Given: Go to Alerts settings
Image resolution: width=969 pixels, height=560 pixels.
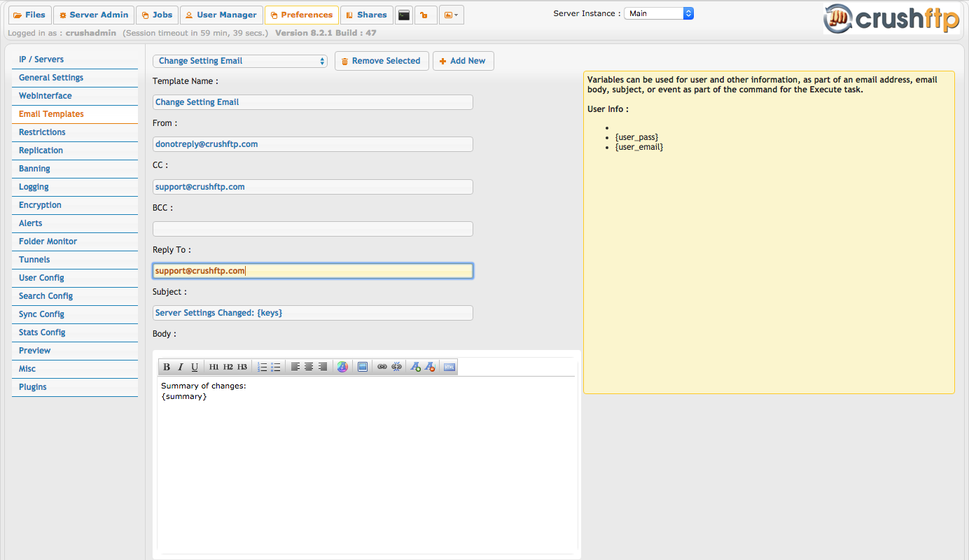Looking at the screenshot, I should (75, 223).
